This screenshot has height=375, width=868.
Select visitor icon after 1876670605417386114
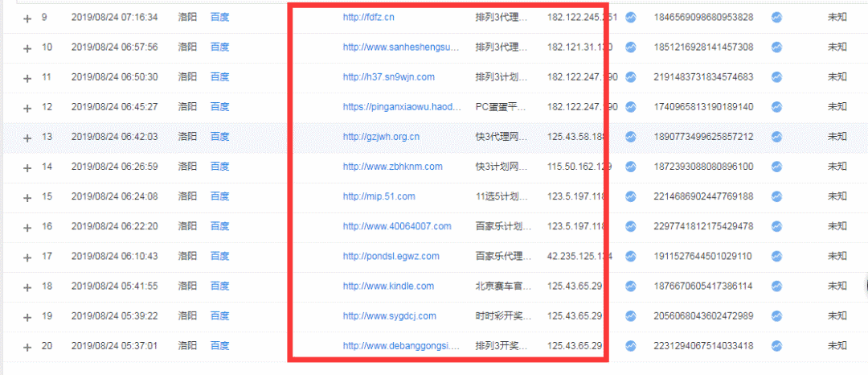click(776, 286)
